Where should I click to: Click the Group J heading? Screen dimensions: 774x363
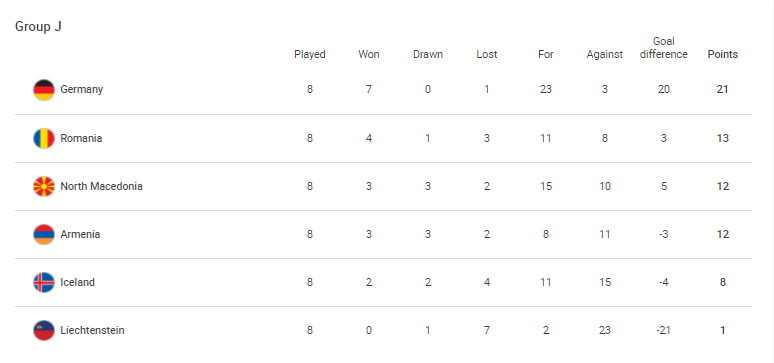pyautogui.click(x=38, y=27)
